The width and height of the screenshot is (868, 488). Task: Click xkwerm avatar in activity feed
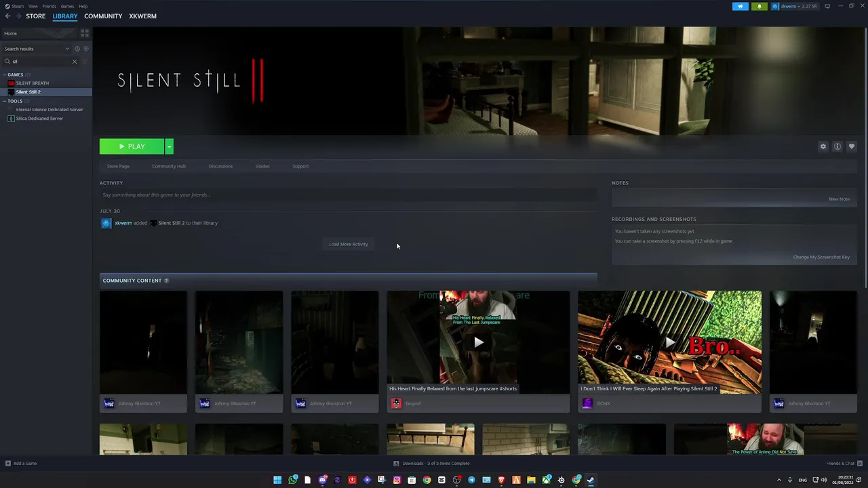(x=106, y=223)
